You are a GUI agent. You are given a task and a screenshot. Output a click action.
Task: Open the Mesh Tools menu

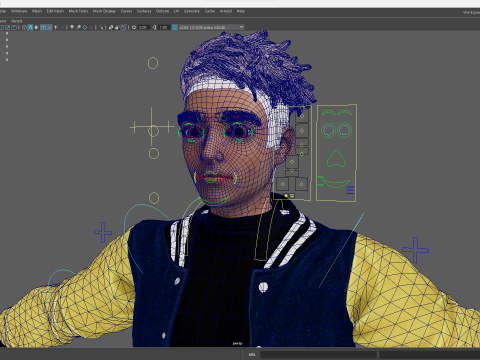[78, 11]
